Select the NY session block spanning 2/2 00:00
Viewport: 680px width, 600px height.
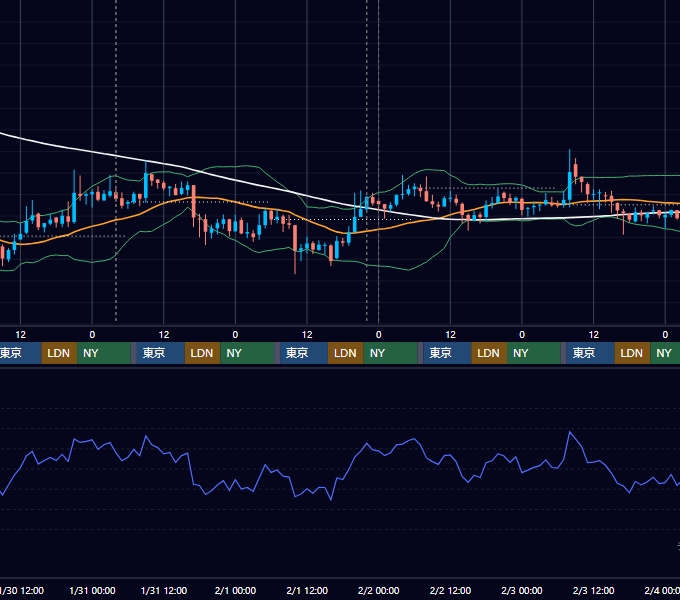tap(390, 353)
